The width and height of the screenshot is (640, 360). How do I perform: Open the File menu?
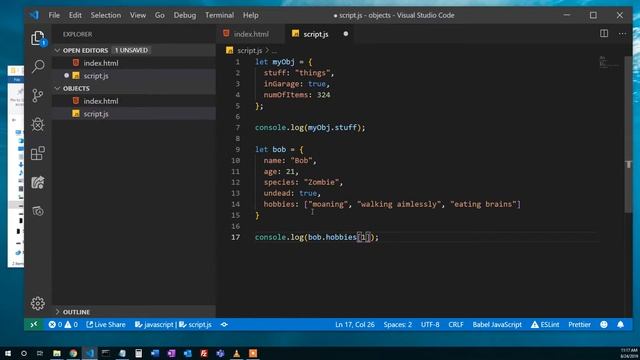coord(54,15)
